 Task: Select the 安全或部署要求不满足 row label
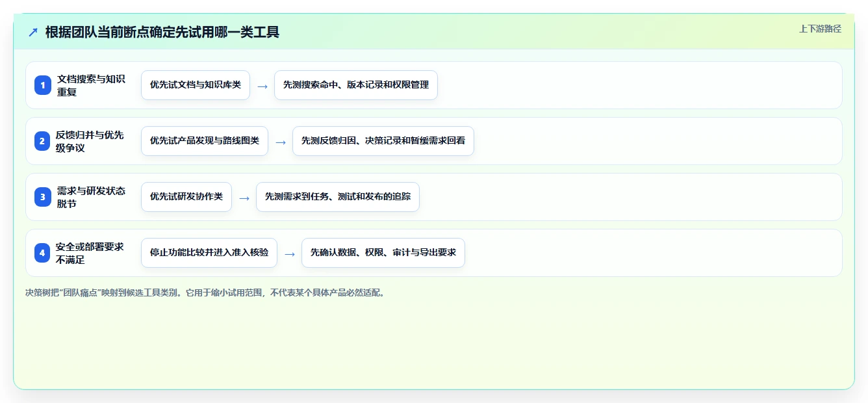(x=91, y=253)
